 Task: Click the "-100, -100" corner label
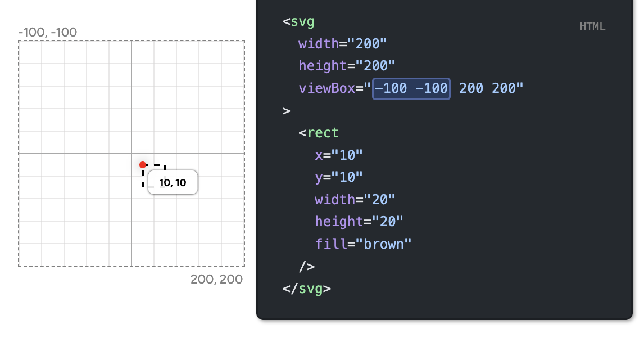[x=48, y=33]
